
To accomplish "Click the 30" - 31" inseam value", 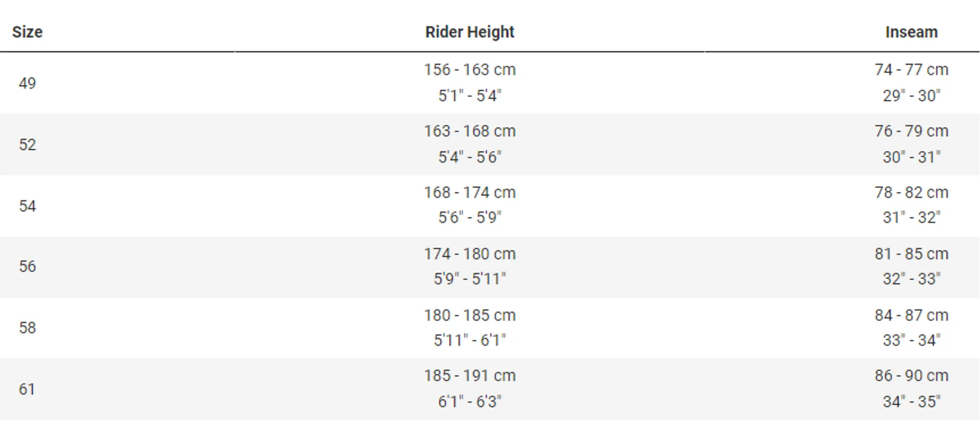I will click(x=912, y=157).
